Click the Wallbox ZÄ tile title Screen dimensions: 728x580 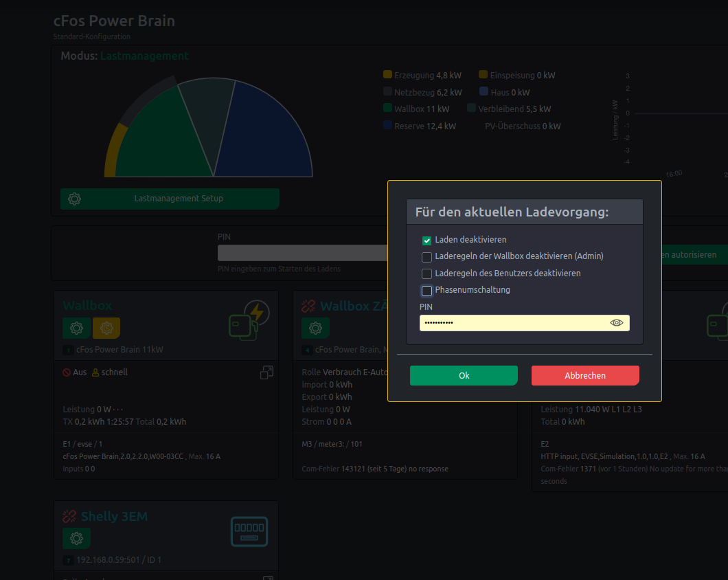point(354,306)
